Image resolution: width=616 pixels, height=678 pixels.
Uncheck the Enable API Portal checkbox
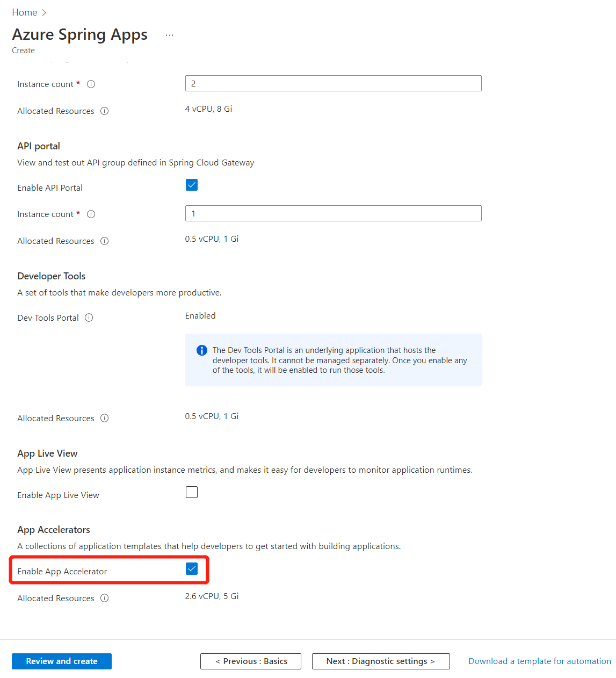pyautogui.click(x=192, y=185)
